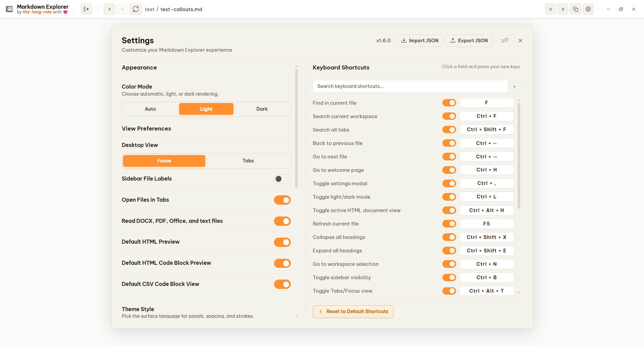The height and width of the screenshot is (346, 644).
Task: Click the shortcuts list scroll down arrow
Action: pyautogui.click(x=519, y=293)
